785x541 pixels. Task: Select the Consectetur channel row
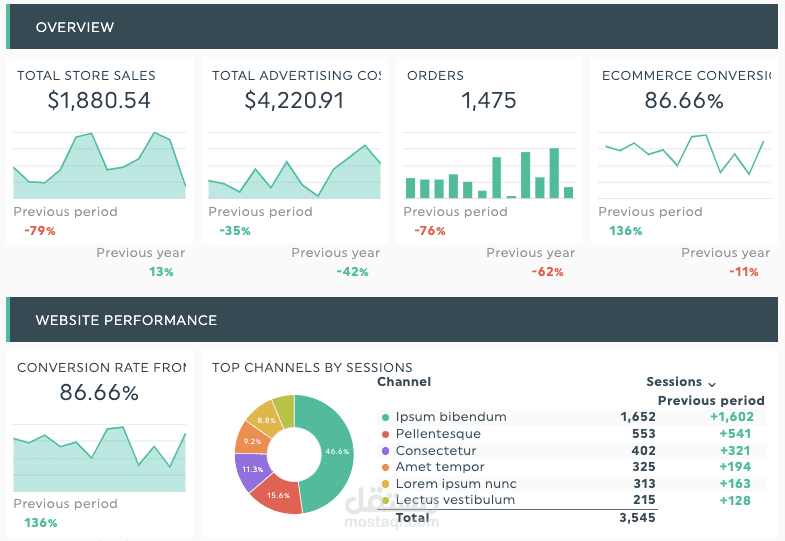[571, 450]
